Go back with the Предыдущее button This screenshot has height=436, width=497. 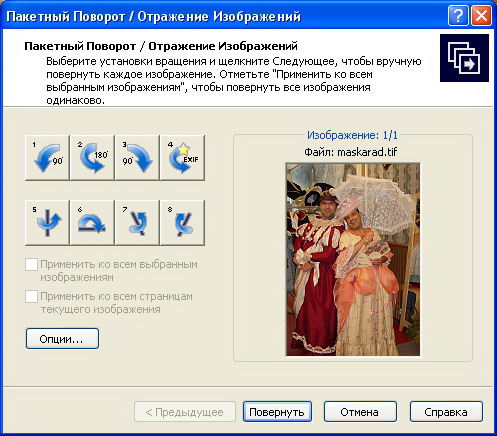[185, 412]
